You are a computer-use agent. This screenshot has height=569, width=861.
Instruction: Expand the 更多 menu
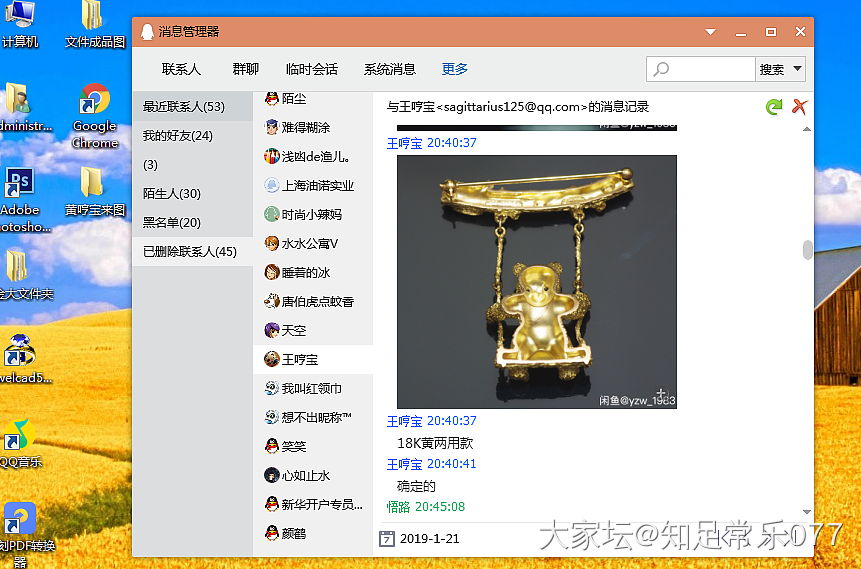coord(455,69)
